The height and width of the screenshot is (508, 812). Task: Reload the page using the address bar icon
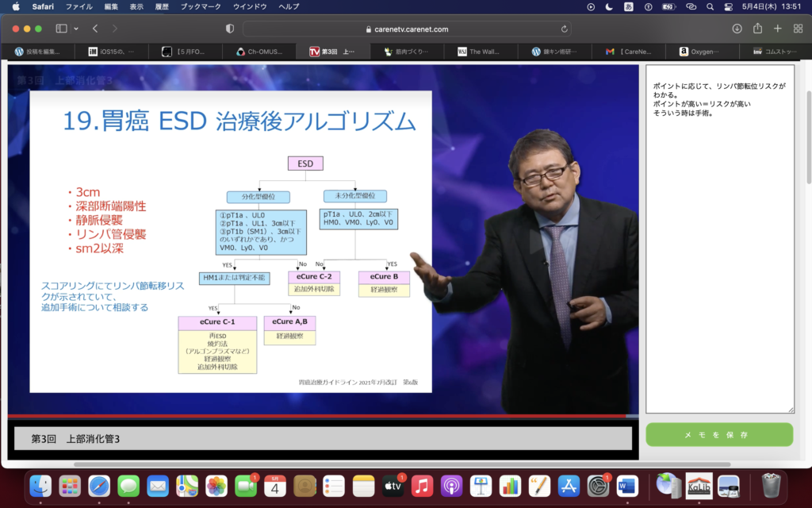pyautogui.click(x=565, y=29)
